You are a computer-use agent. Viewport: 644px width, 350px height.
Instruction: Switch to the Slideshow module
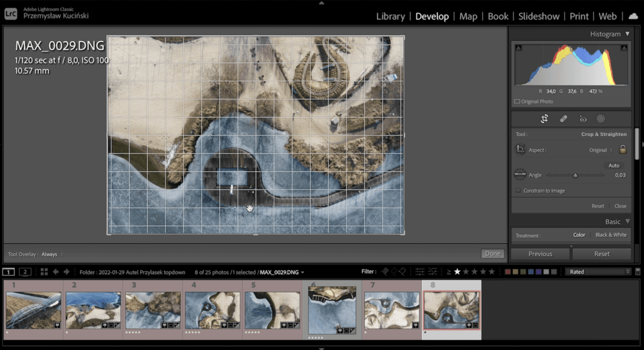pos(538,16)
